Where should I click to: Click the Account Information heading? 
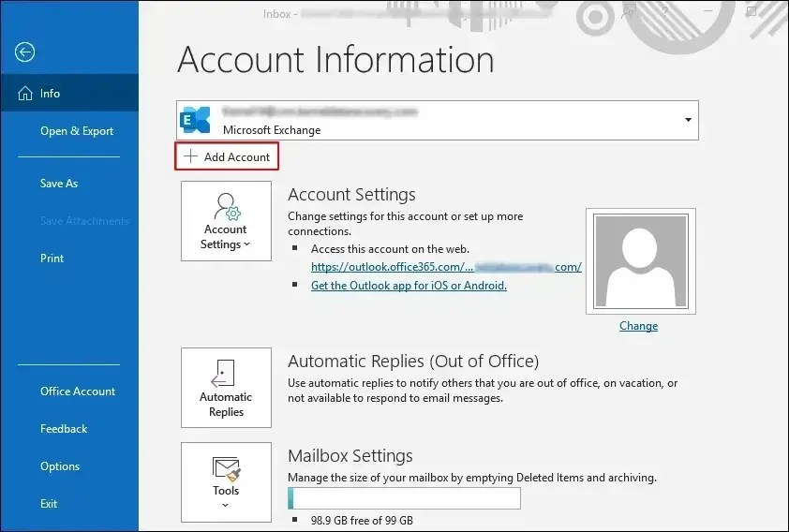coord(335,59)
